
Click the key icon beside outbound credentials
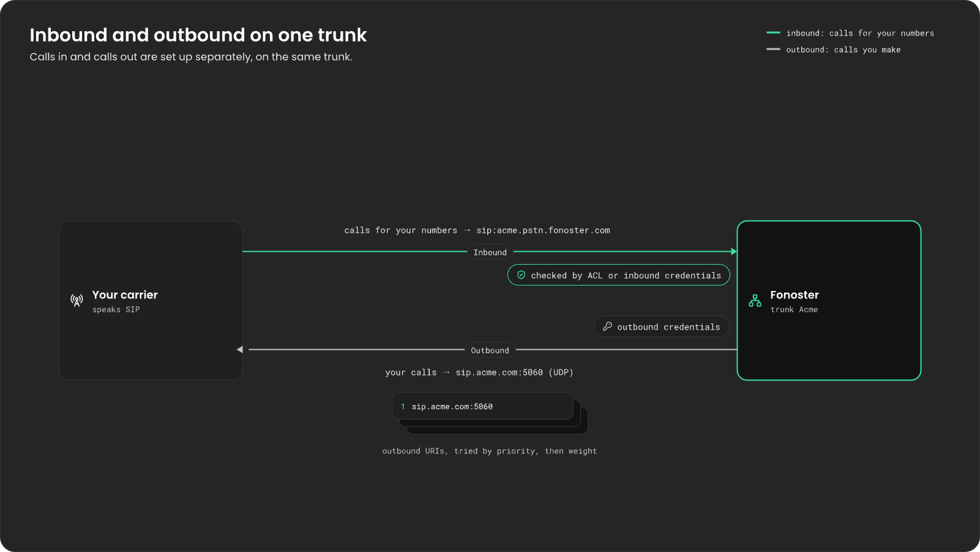(607, 327)
